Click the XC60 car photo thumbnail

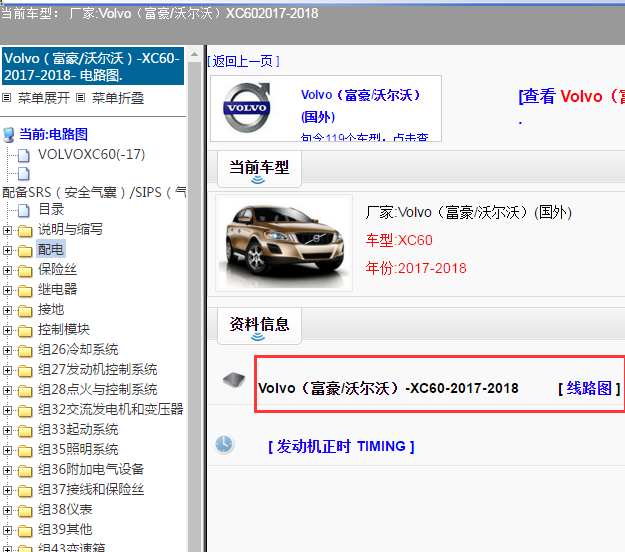tap(284, 243)
